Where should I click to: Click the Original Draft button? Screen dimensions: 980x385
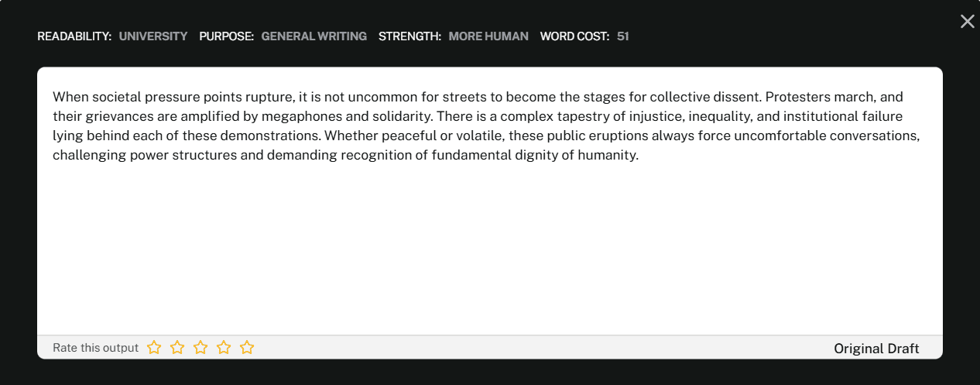coord(876,349)
